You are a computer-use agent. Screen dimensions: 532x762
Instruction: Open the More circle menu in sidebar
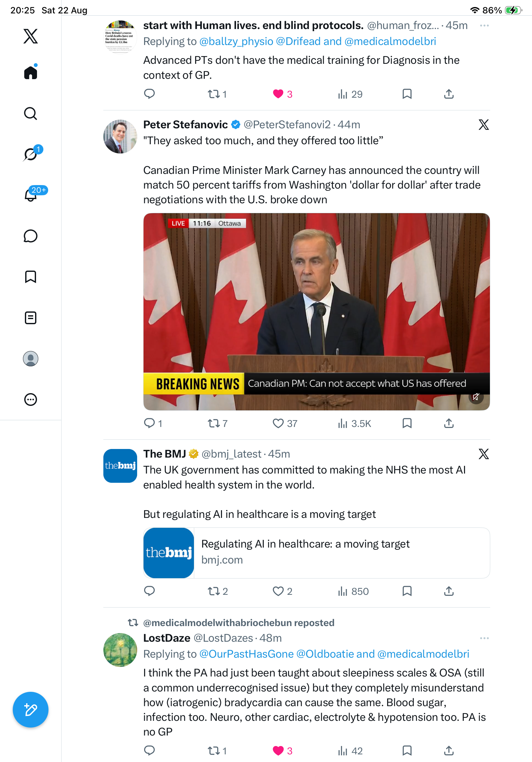[31, 400]
